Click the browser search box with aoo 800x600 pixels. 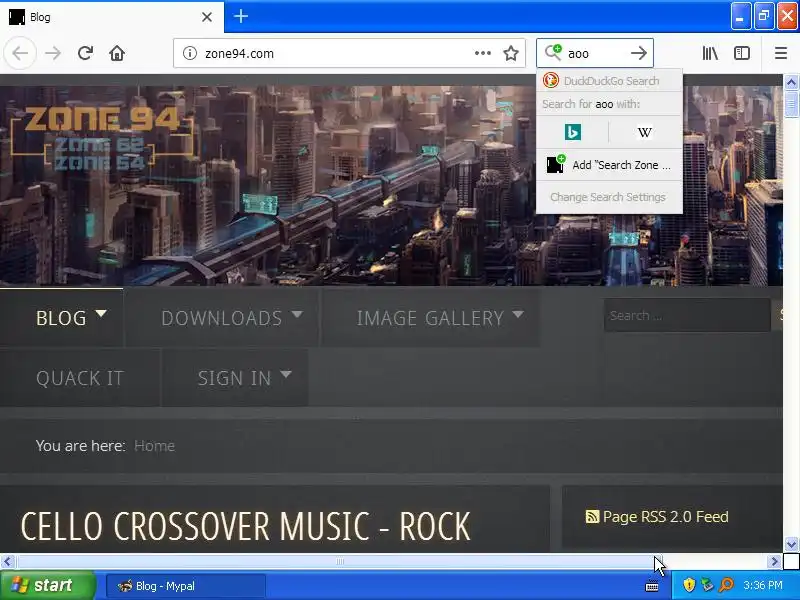click(595, 53)
